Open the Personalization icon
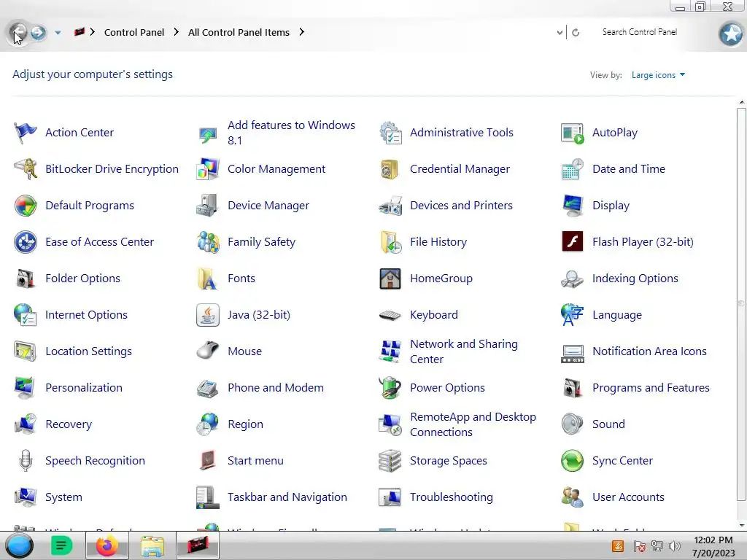The width and height of the screenshot is (747, 560). click(26, 388)
